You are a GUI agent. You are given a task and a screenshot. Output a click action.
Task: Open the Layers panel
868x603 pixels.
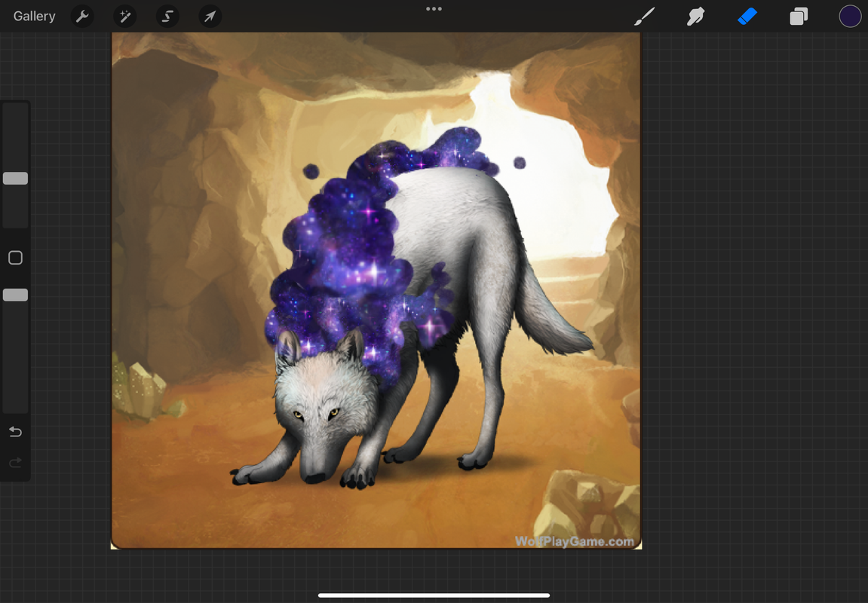tap(799, 17)
